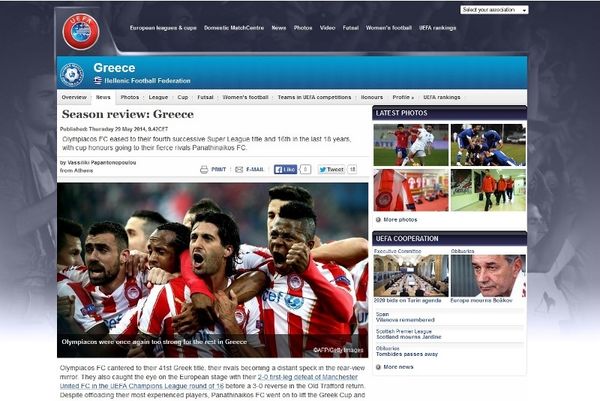The image size is (600, 401).
Task: Click the Tweet button
Action: tap(331, 169)
